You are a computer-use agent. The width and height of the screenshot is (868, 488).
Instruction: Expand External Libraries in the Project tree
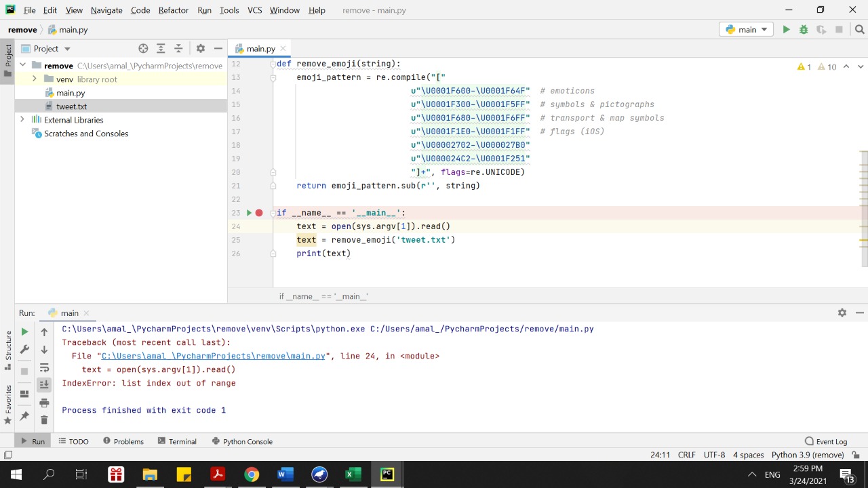(22, 120)
